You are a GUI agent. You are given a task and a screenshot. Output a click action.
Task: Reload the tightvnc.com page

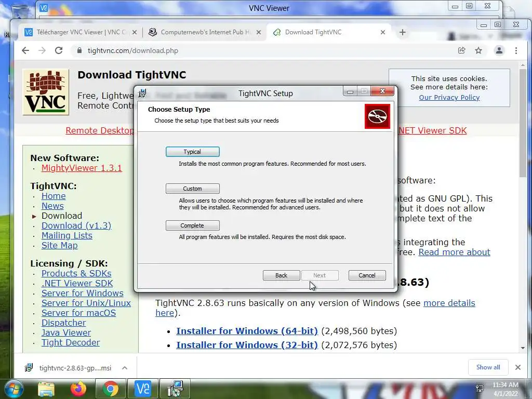click(59, 50)
